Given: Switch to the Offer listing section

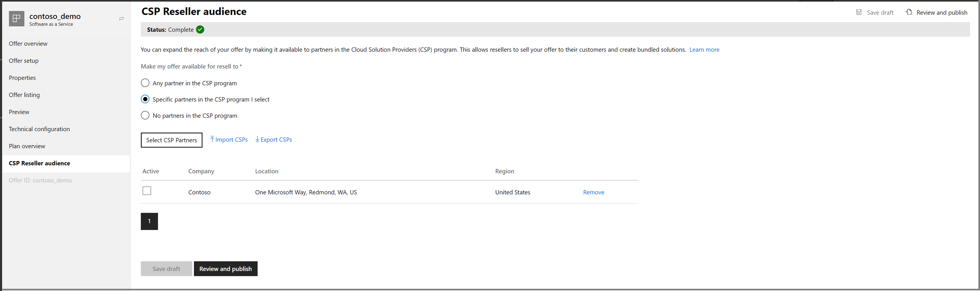Looking at the screenshot, I should (x=24, y=95).
